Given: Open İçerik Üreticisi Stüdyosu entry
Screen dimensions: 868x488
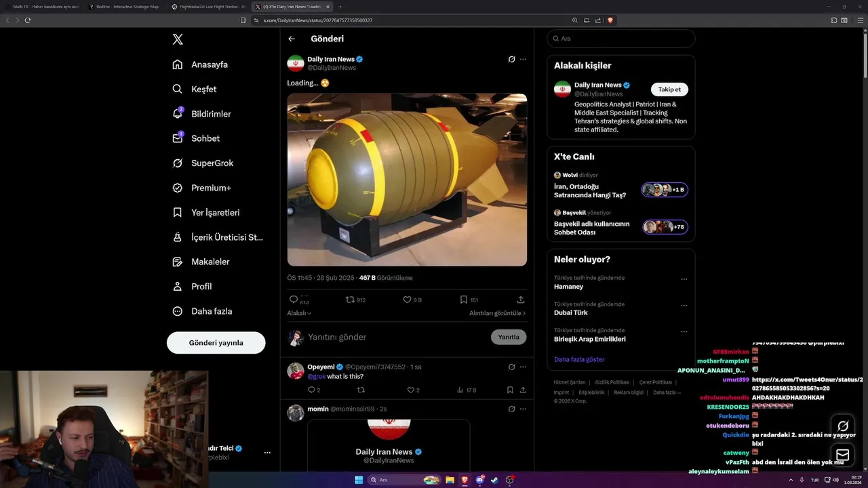Looking at the screenshot, I should [x=218, y=237].
